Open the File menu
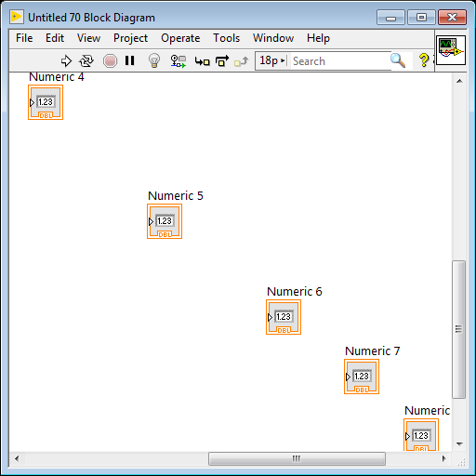The width and height of the screenshot is (476, 476). (24, 38)
